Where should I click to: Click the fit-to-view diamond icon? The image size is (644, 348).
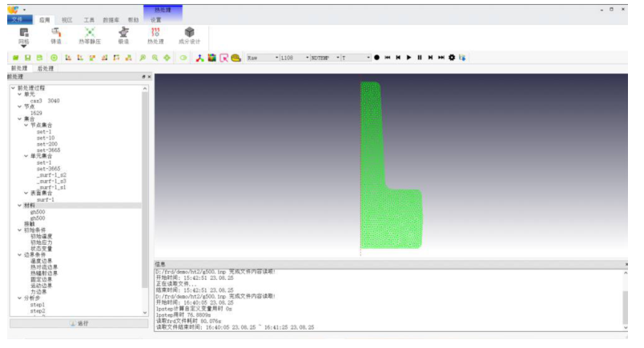point(167,58)
